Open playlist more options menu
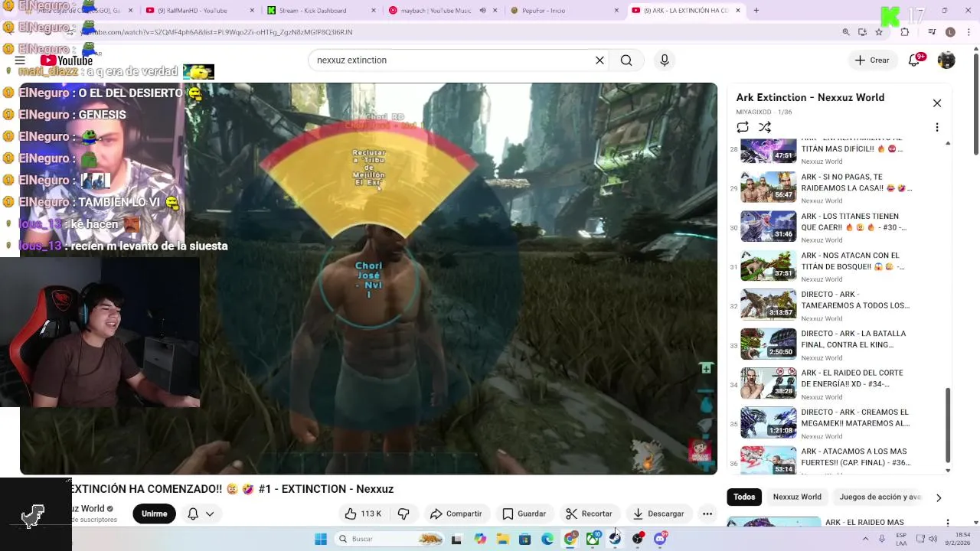The image size is (980, 551). [x=936, y=127]
